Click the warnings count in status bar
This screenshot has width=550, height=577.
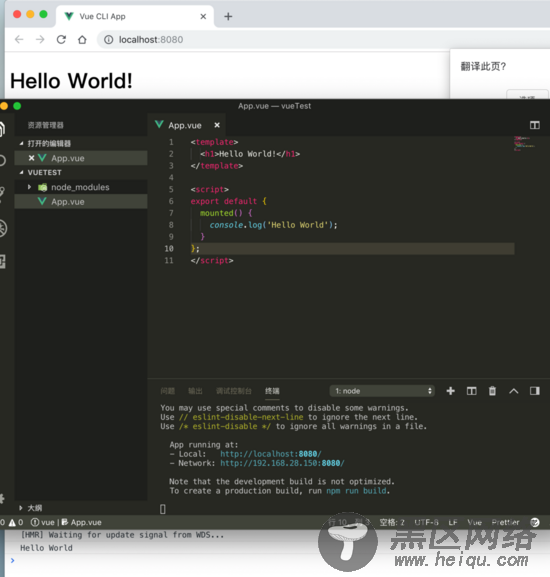coord(16,522)
